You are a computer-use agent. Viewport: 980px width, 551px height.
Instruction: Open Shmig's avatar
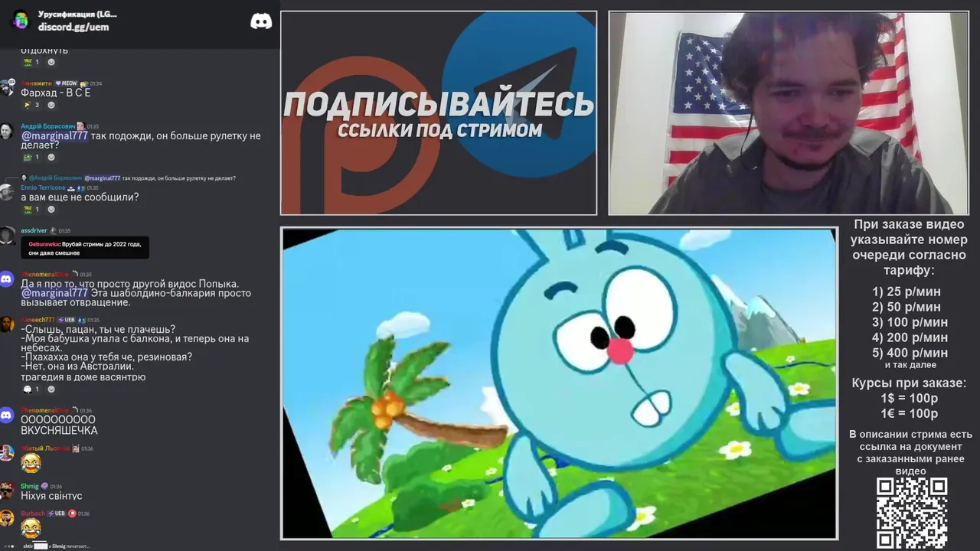click(x=7, y=491)
